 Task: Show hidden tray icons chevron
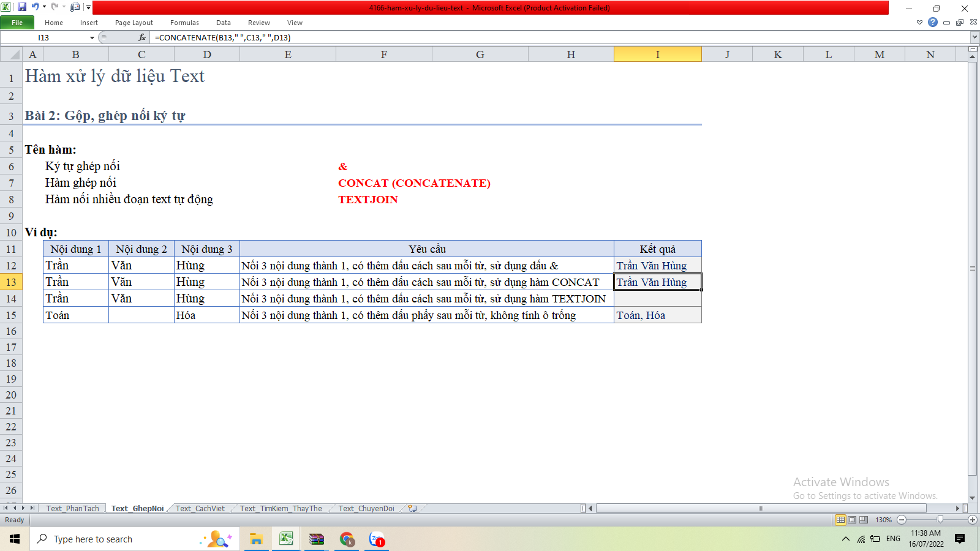coord(846,539)
